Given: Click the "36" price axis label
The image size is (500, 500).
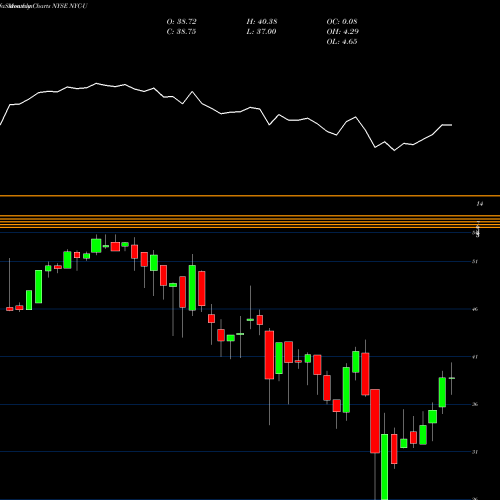Looking at the screenshot, I should pos(475,404).
